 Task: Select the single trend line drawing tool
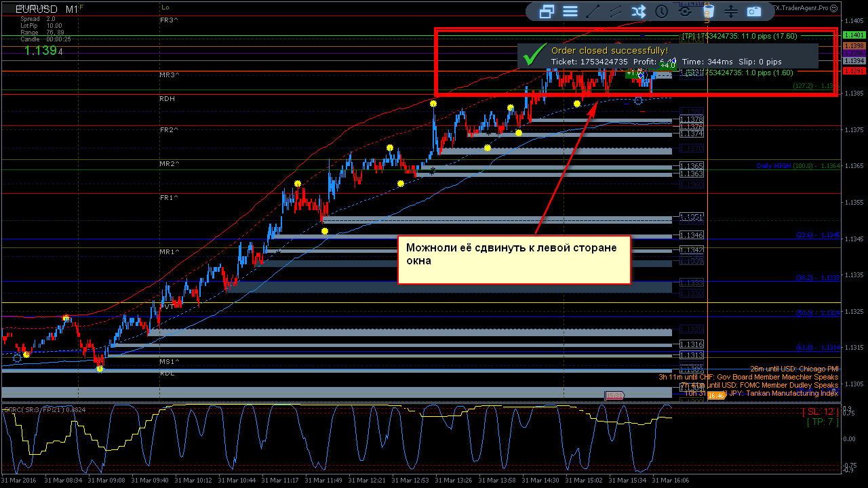click(593, 11)
